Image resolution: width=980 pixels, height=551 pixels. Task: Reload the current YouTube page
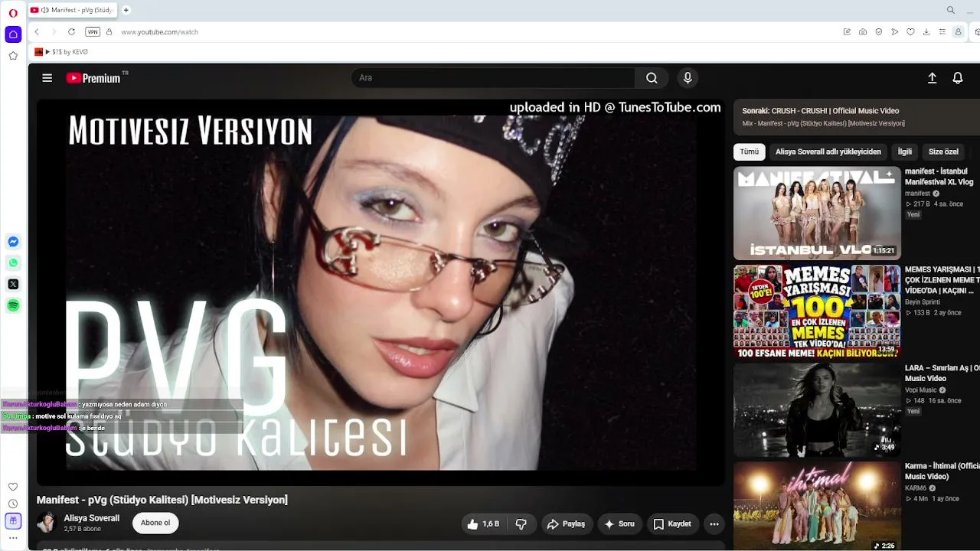(x=71, y=32)
